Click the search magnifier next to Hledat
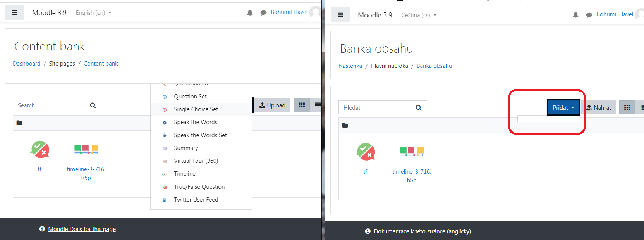This screenshot has height=240, width=644. 419,108
